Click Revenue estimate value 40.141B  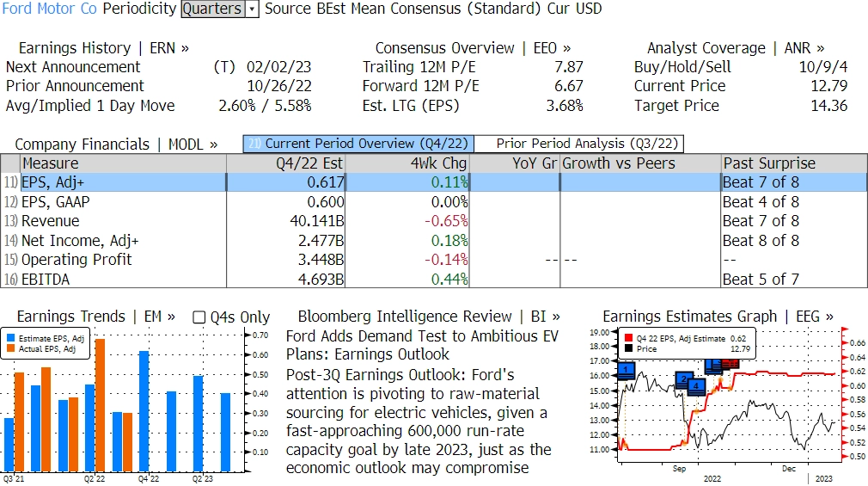point(317,221)
